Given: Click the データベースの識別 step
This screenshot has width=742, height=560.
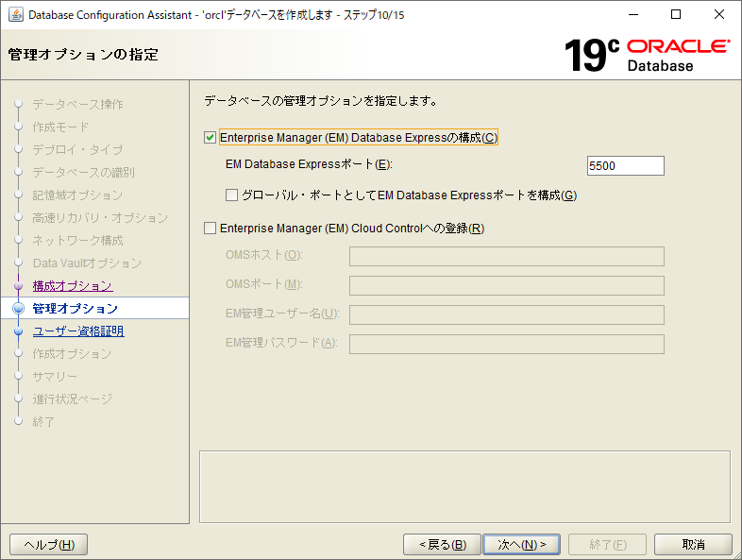Looking at the screenshot, I should [x=84, y=172].
